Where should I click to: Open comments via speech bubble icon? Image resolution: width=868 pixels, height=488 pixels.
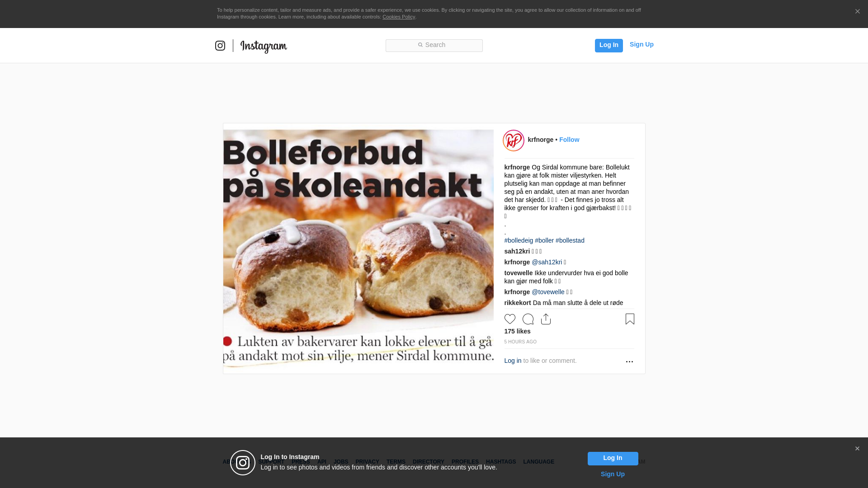528,319
